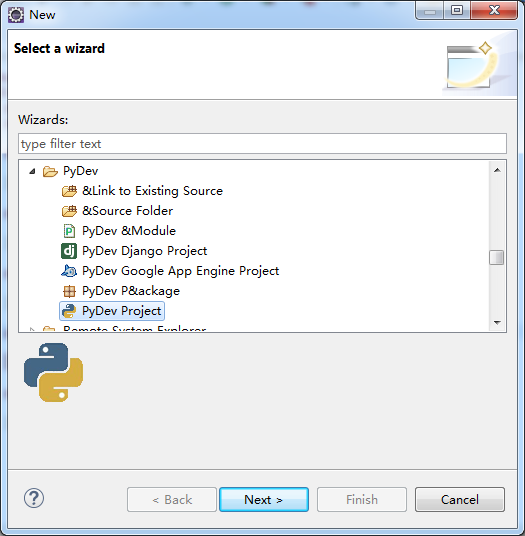Open help via the question mark icon

tap(34, 498)
